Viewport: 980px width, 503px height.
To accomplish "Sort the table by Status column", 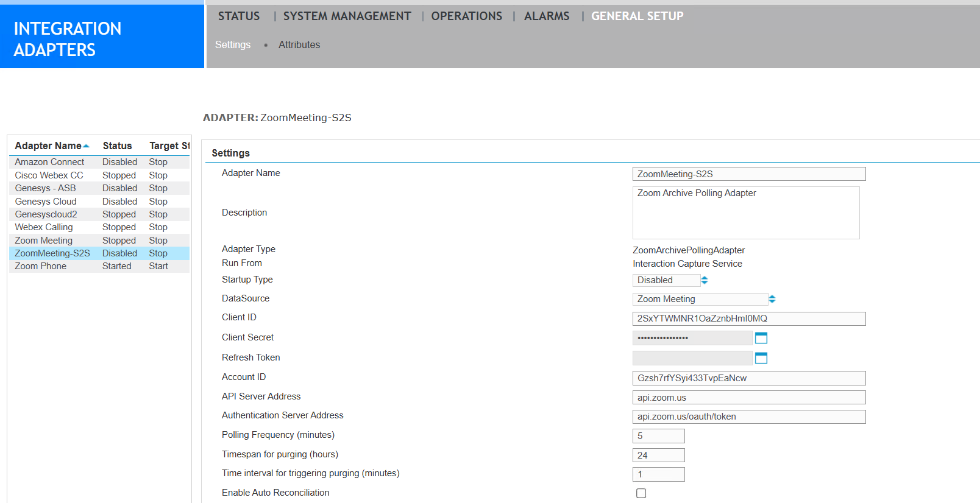I will (117, 146).
